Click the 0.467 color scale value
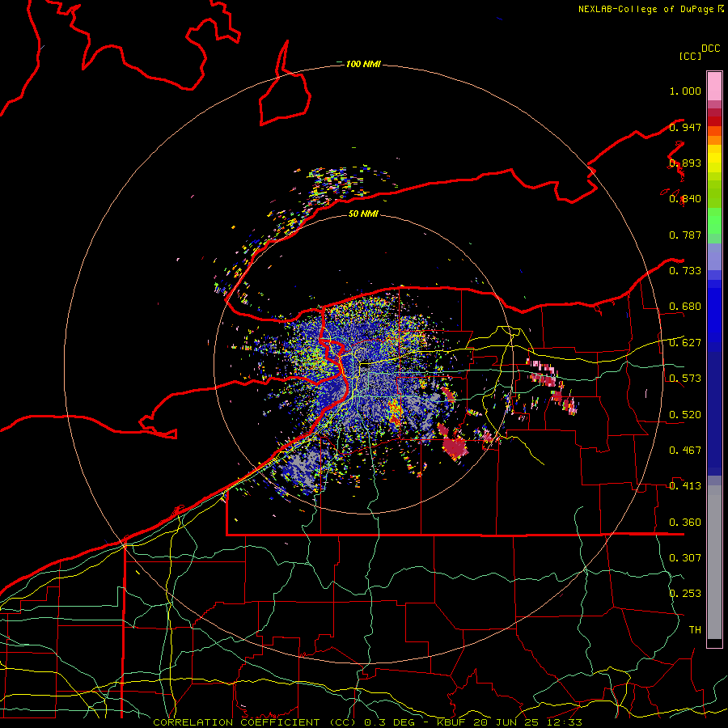728x728 pixels. coord(685,451)
